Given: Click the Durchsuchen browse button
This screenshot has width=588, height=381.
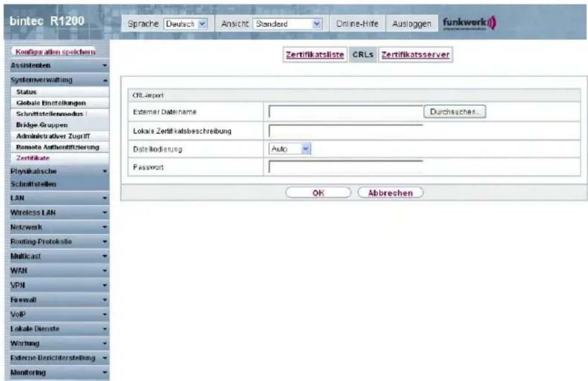Looking at the screenshot, I should click(454, 112).
